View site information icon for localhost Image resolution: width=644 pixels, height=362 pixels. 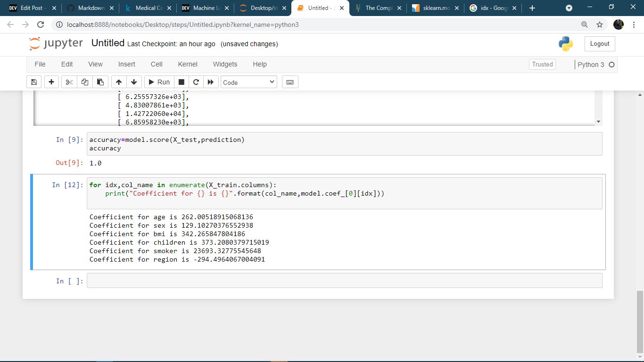click(59, 25)
